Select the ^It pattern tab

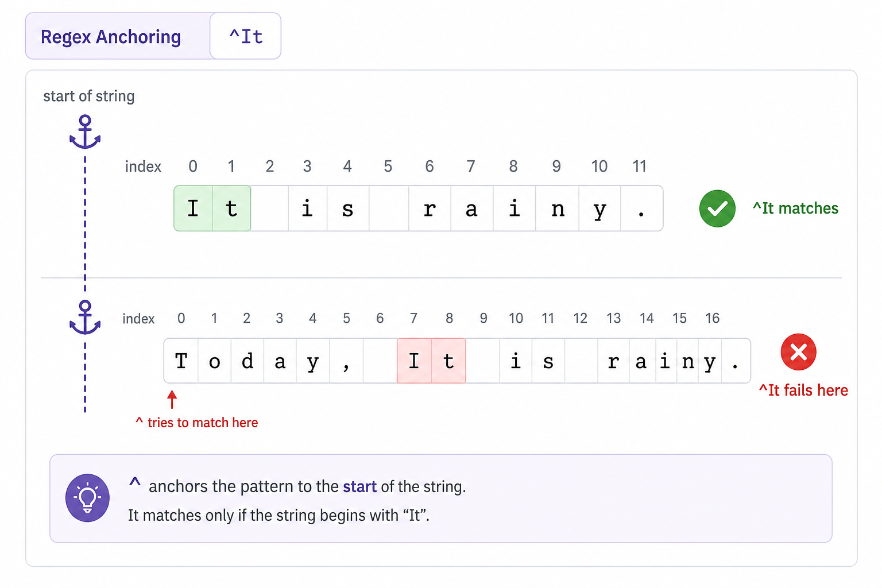tap(246, 36)
